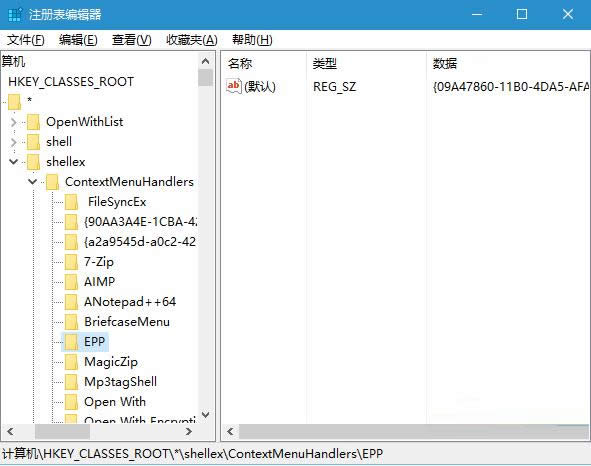Select the 7-Zip key label

pyautogui.click(x=99, y=262)
